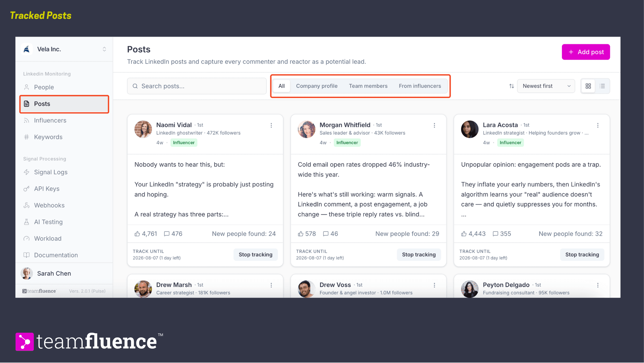
Task: Click 'Vers. 2.0.1 (Pulse)' version text
Action: (x=87, y=291)
